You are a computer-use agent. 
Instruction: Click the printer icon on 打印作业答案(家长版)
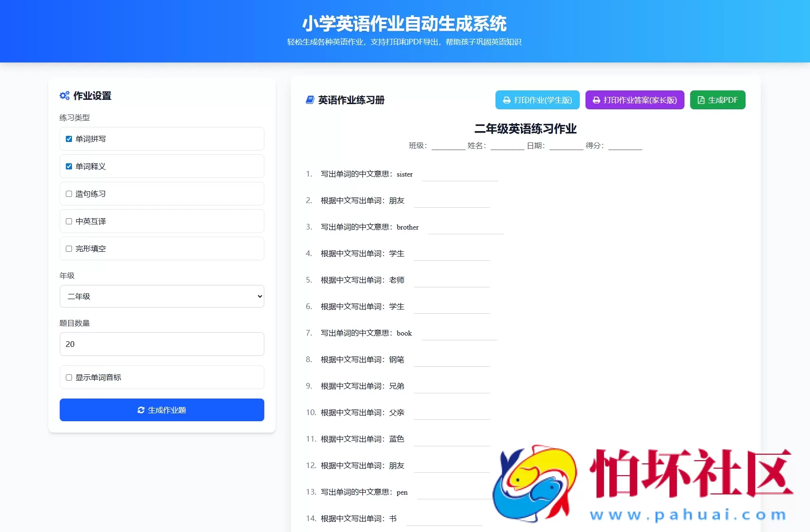[596, 100]
